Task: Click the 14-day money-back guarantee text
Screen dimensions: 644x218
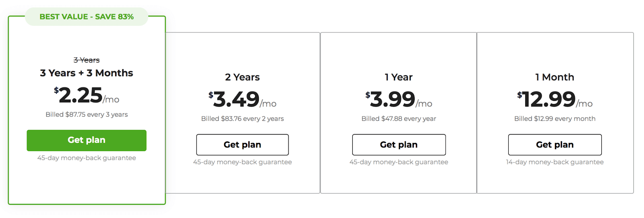Action: 555,162
